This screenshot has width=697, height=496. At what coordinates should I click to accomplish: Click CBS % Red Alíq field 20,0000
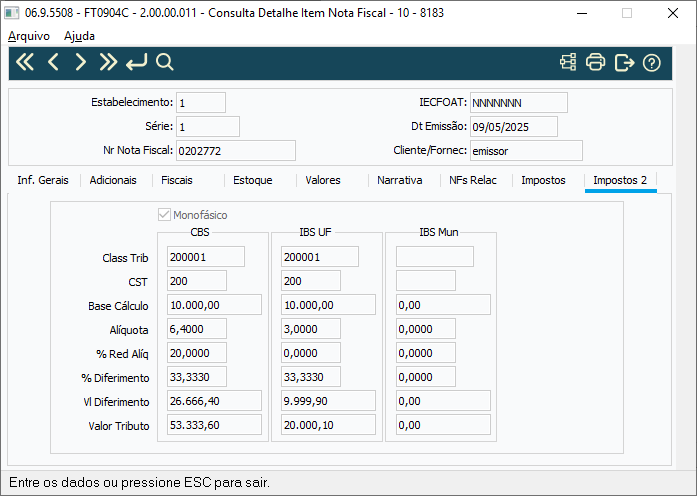click(197, 353)
